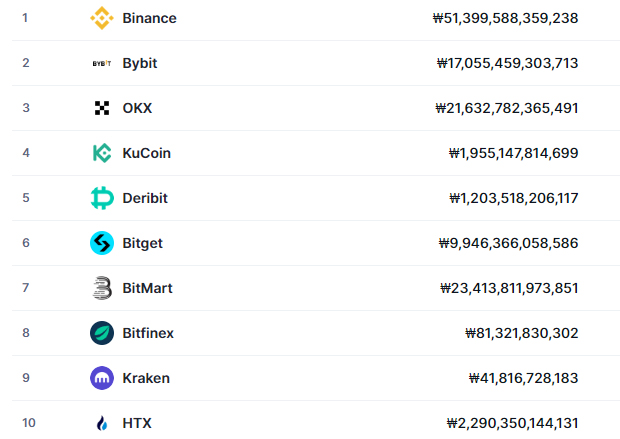Image resolution: width=620 pixels, height=439 pixels.
Task: Click the OKX checkered logo icon
Action: (x=102, y=108)
